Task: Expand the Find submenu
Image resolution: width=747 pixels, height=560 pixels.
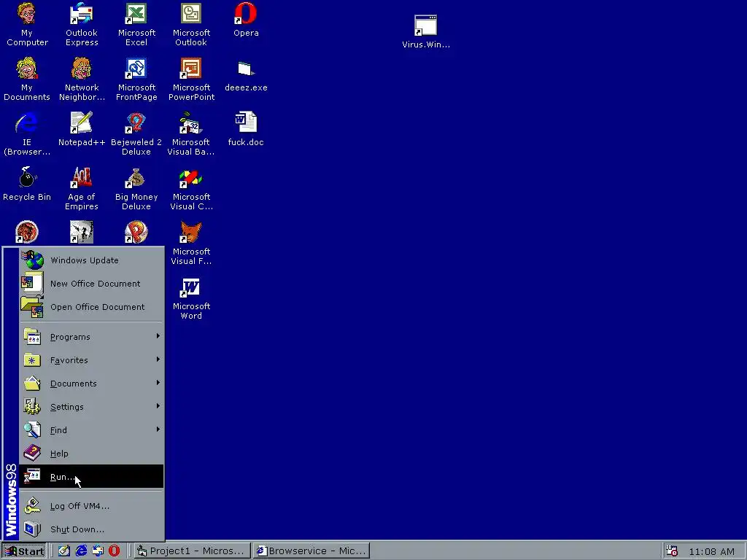Action: pos(91,430)
